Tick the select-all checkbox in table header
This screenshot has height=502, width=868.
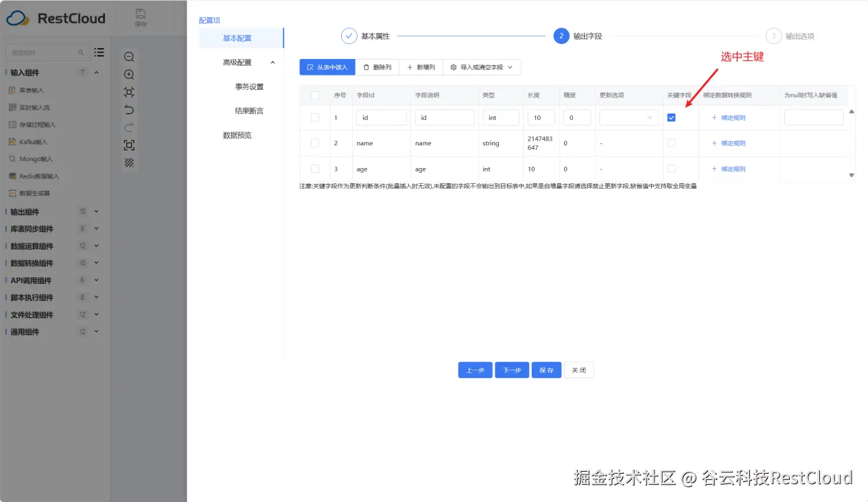coord(315,95)
